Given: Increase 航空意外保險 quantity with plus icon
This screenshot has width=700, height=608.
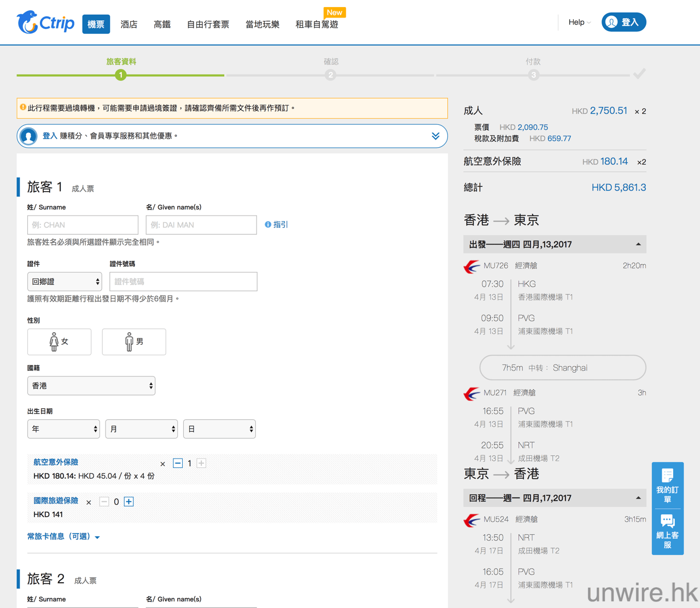Looking at the screenshot, I should pos(201,464).
